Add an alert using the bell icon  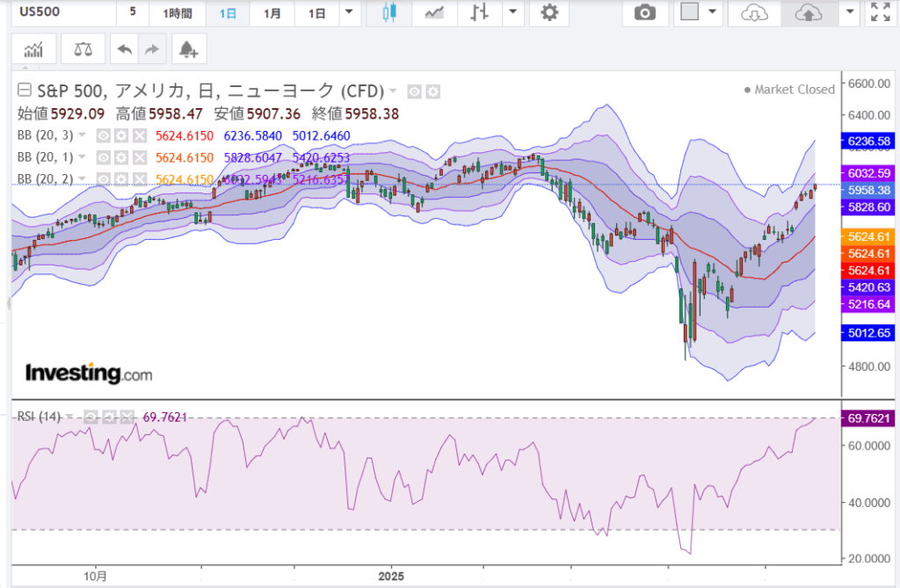pyautogui.click(x=189, y=49)
